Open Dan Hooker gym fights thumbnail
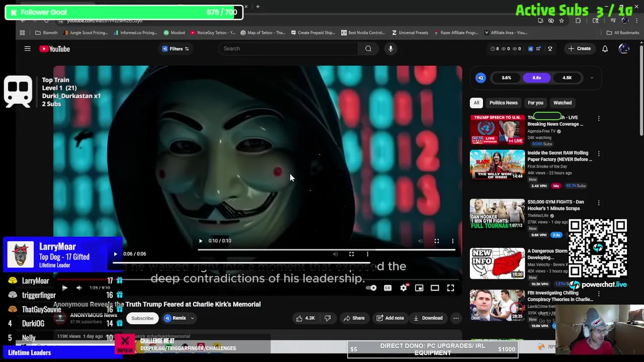This screenshot has height=362, width=644. point(497,214)
